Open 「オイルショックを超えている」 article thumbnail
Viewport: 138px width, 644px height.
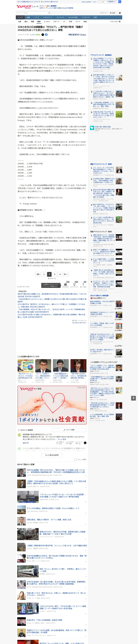click(x=28, y=497)
